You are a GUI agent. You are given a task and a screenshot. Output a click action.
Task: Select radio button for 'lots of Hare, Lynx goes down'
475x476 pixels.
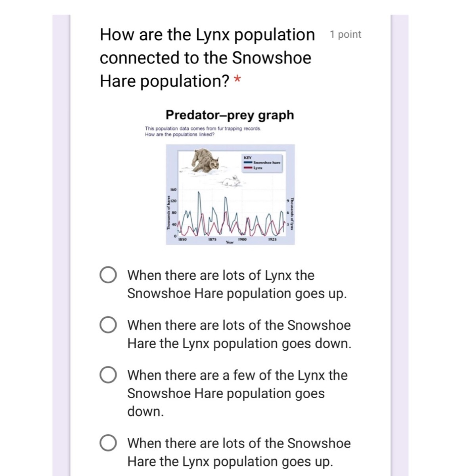[x=108, y=325]
